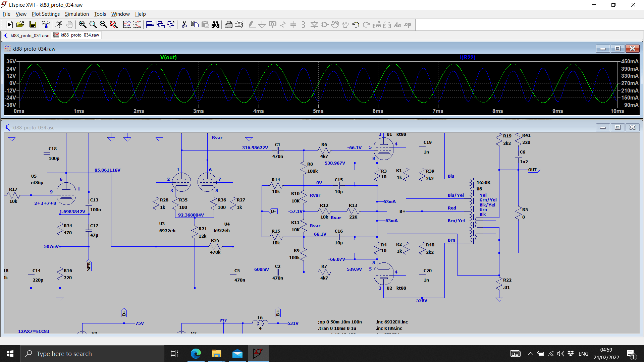Click the Autorange plot icon
The height and width of the screenshot is (362, 644).
coord(127,24)
